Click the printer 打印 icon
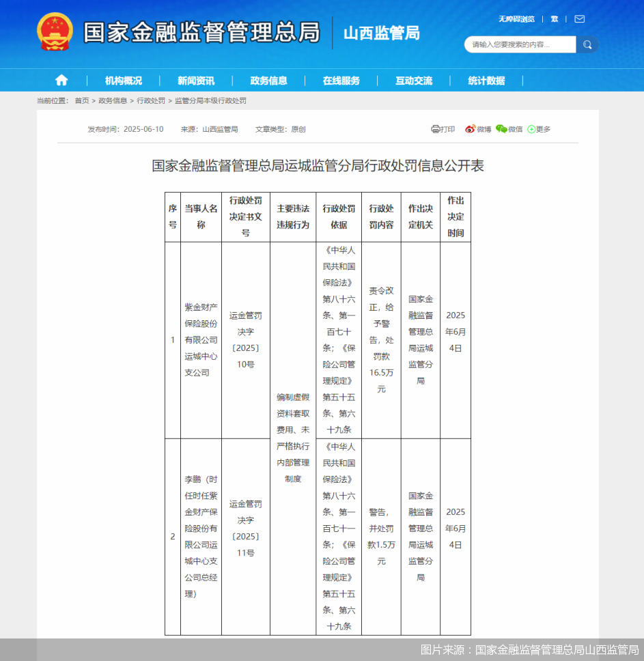 click(x=443, y=129)
